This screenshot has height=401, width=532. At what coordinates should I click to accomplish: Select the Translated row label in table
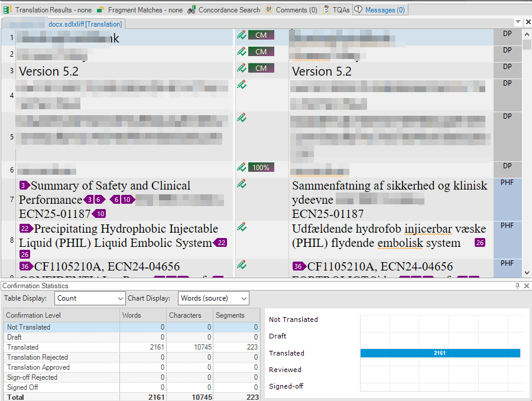22,347
